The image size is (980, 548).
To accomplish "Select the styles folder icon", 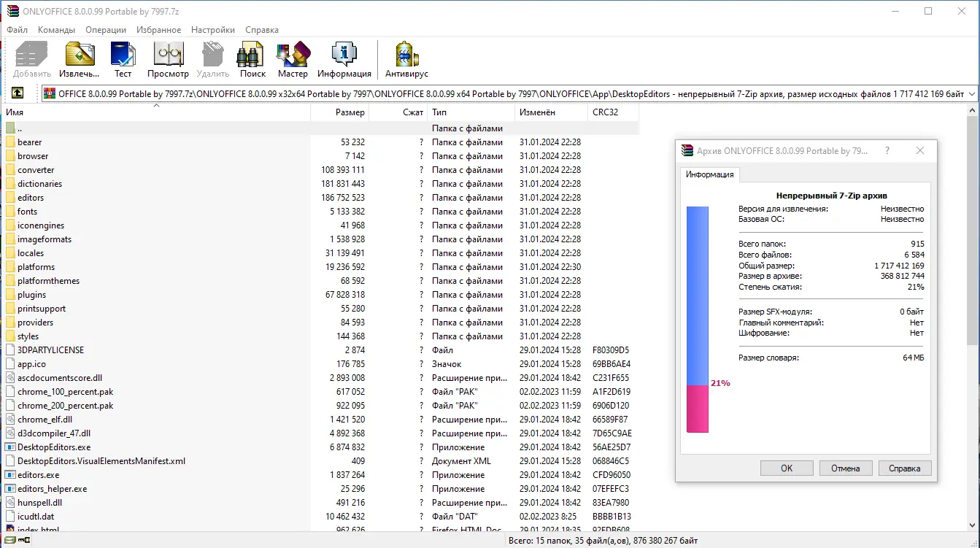I will (x=10, y=336).
